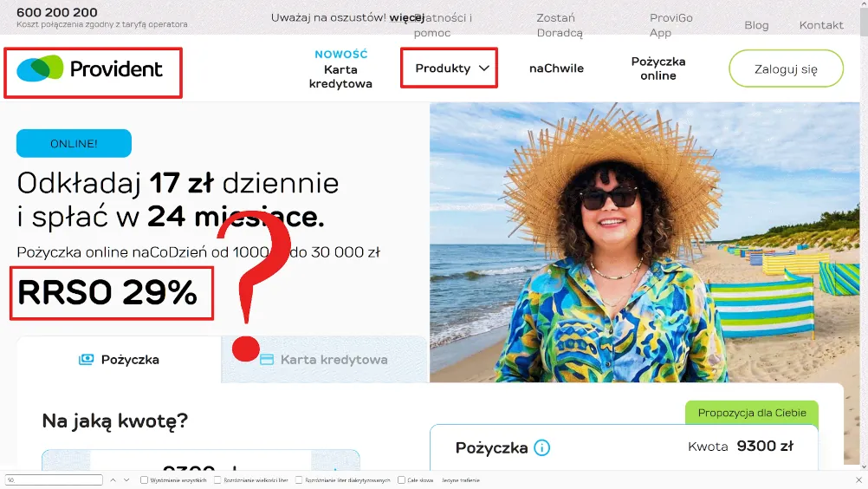Click the Propozycja dla Ciebie label
The width and height of the screenshot is (868, 489).
(752, 413)
